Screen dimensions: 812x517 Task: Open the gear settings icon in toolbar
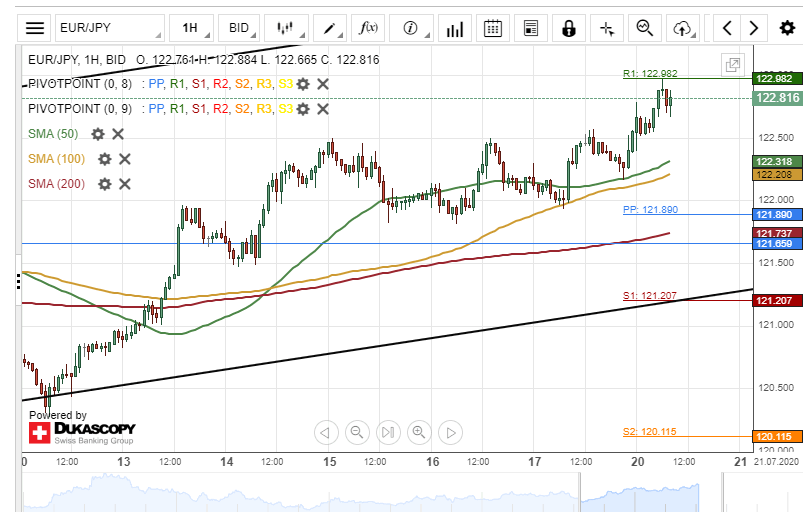787,28
